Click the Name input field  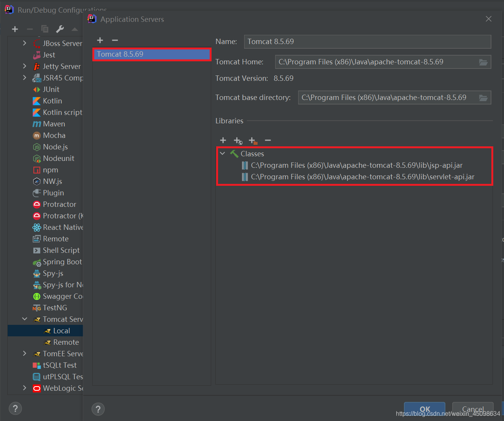tap(368, 42)
